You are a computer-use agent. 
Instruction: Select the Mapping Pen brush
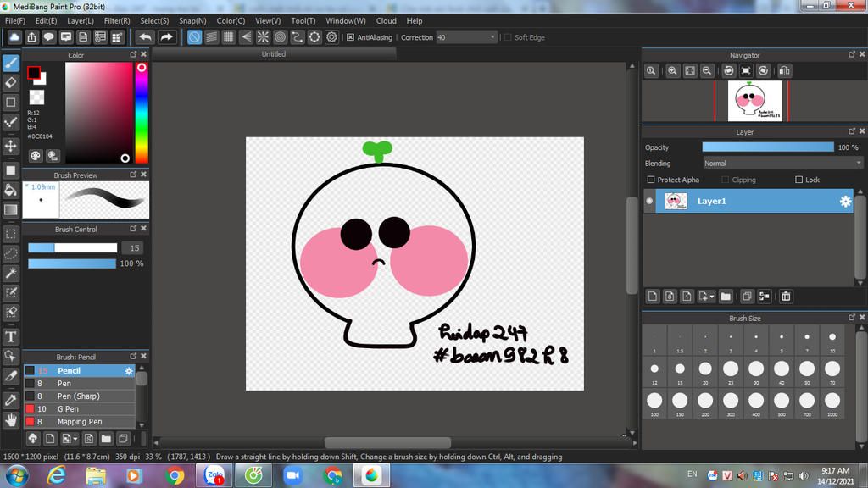(x=80, y=421)
